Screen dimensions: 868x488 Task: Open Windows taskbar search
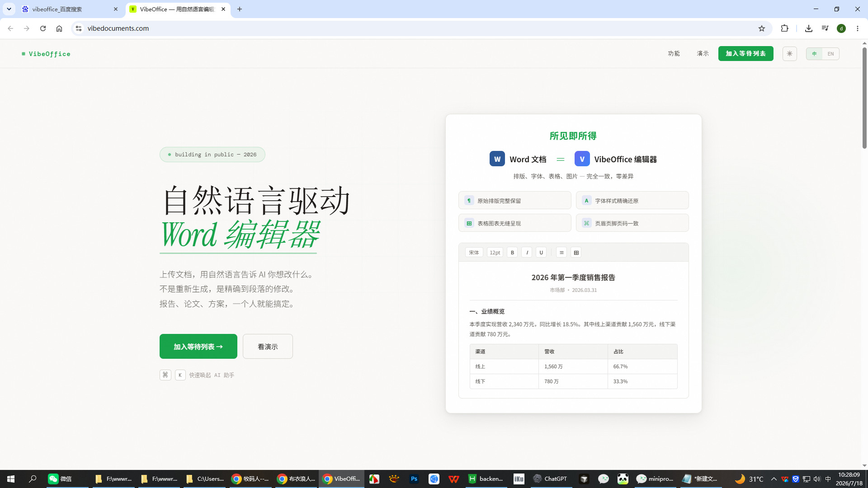pyautogui.click(x=33, y=479)
